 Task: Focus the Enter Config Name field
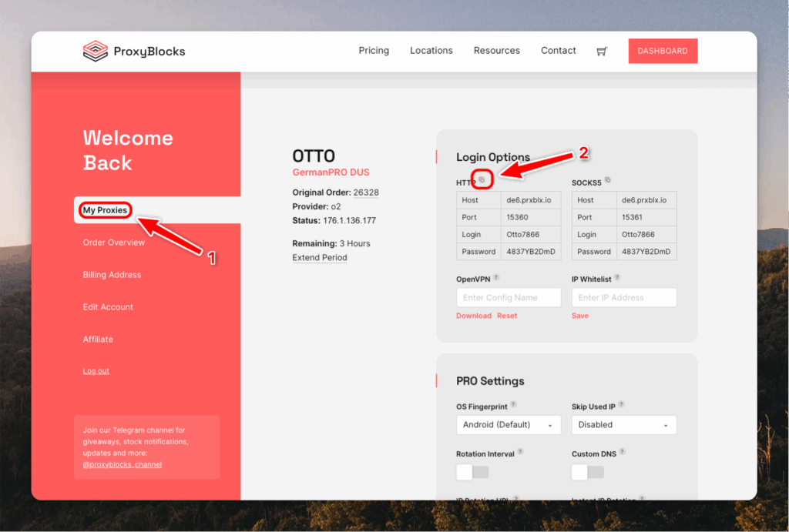pos(509,298)
